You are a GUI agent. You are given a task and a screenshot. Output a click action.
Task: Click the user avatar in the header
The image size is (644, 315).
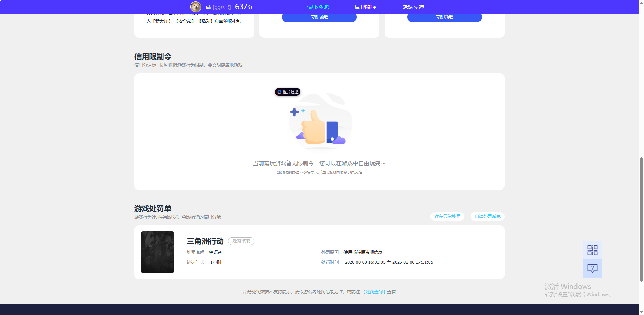pyautogui.click(x=196, y=7)
